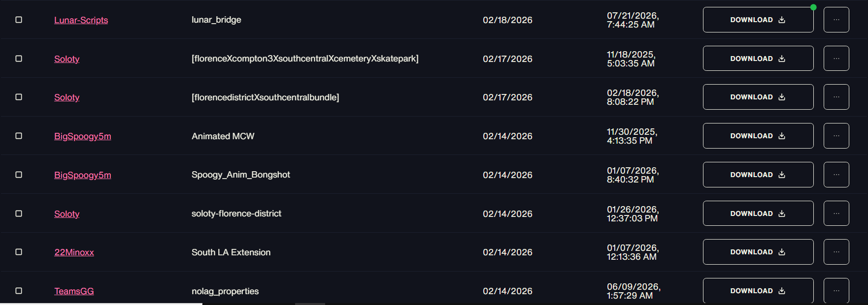The height and width of the screenshot is (305, 868).
Task: Toggle the checkbox for nolag_properties row
Action: point(19,291)
